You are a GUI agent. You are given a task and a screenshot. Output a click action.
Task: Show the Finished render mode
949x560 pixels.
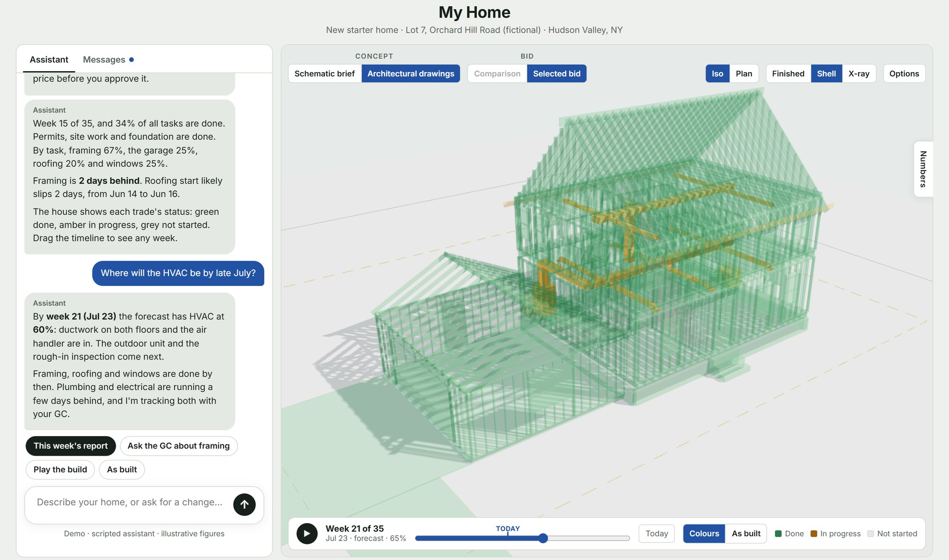tap(788, 73)
